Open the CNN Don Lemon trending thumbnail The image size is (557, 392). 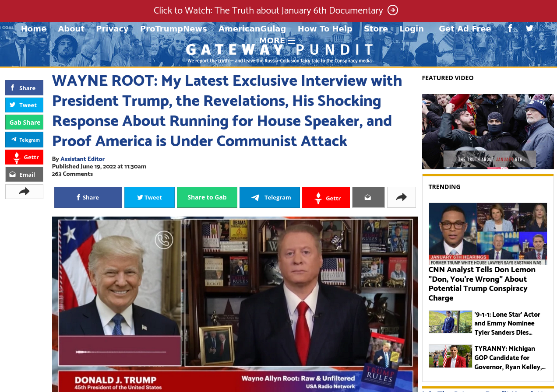488,234
